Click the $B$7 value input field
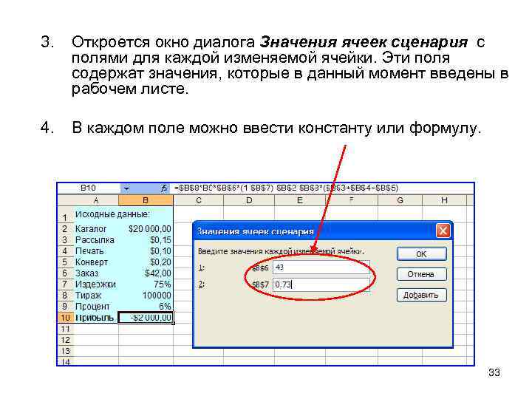532x399 pixels. point(321,284)
